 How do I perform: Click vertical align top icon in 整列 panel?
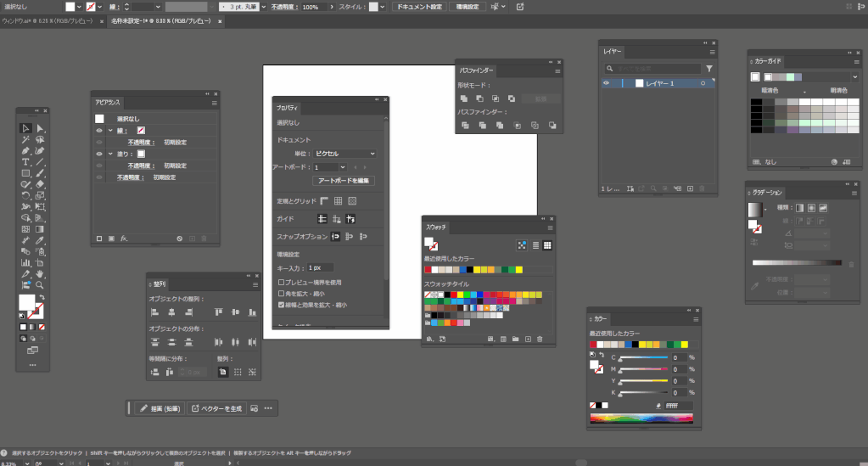(219, 312)
